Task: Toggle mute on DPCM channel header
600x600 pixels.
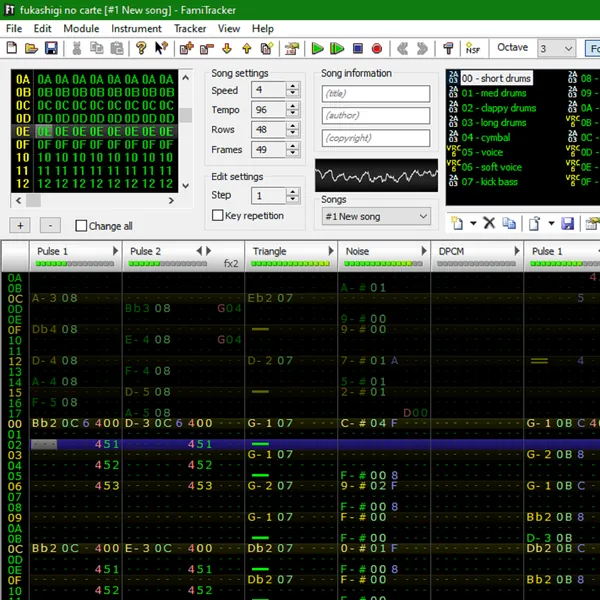Action: click(451, 251)
